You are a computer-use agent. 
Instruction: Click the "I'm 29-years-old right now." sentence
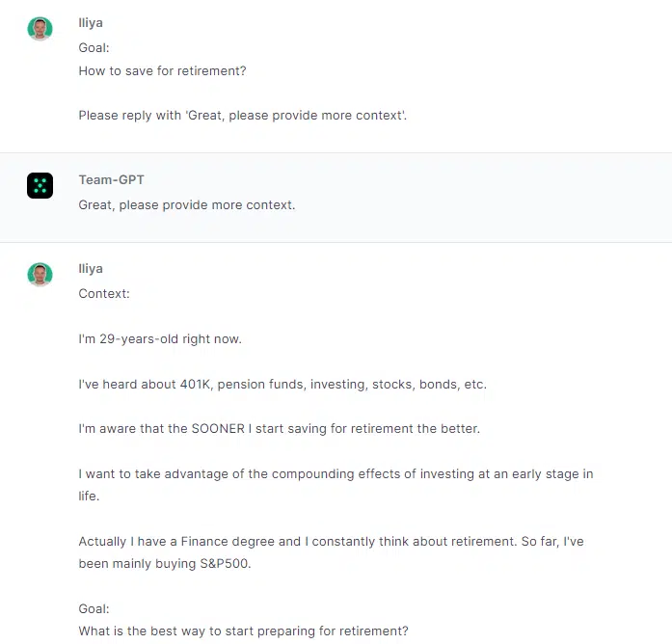160,339
